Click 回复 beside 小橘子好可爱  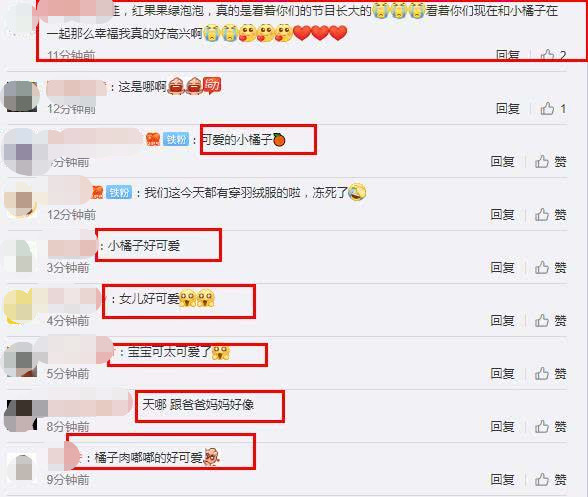[502, 268]
